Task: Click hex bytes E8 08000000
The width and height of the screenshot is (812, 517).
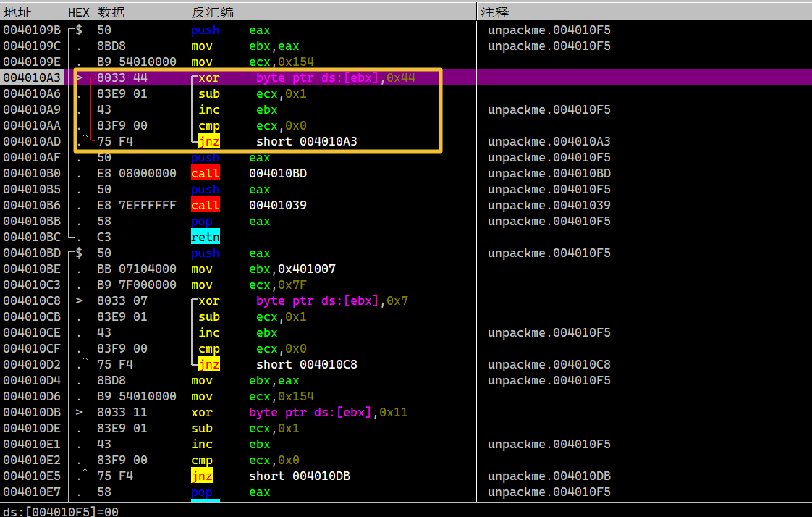Action: click(x=136, y=174)
